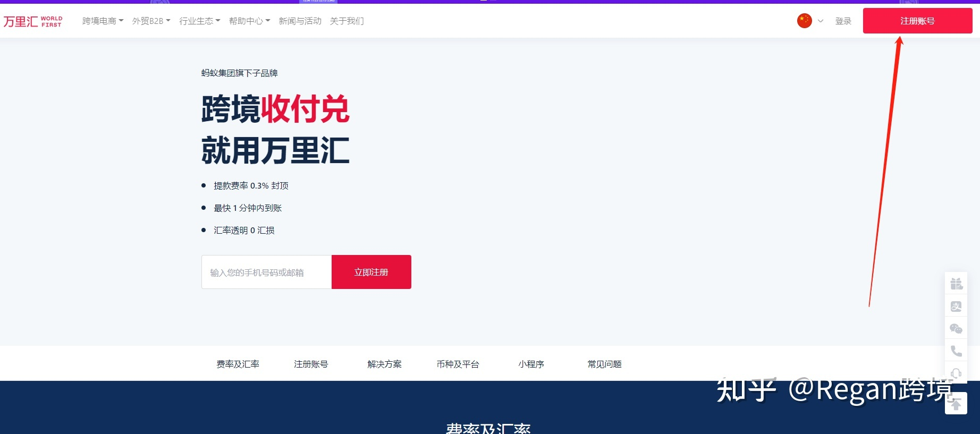Click the 蚂蚁集团旗下子品牌 text
This screenshot has width=980, height=434.
[239, 73]
